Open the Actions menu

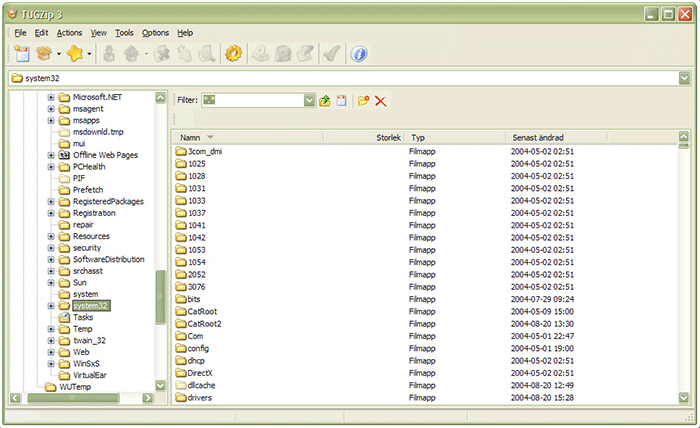point(69,33)
